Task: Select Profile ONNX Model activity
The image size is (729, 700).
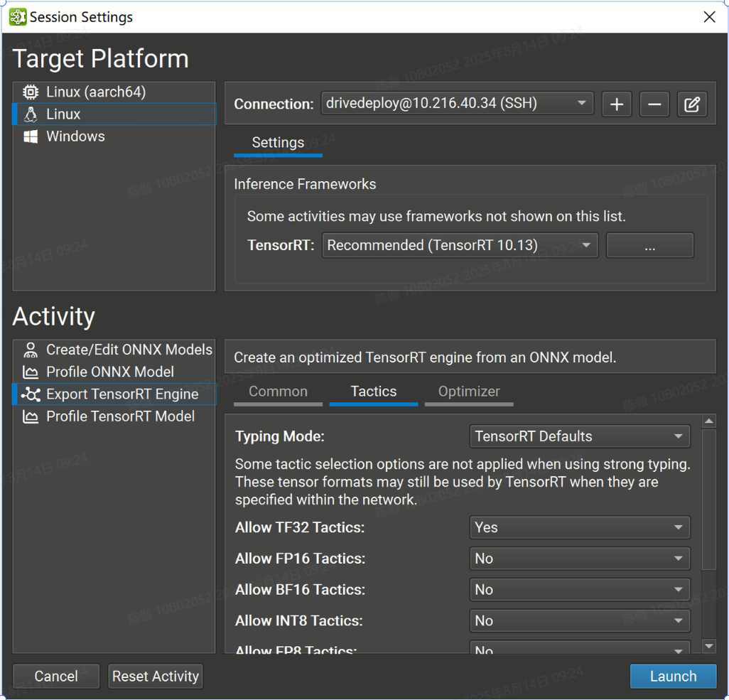Action: (114, 372)
